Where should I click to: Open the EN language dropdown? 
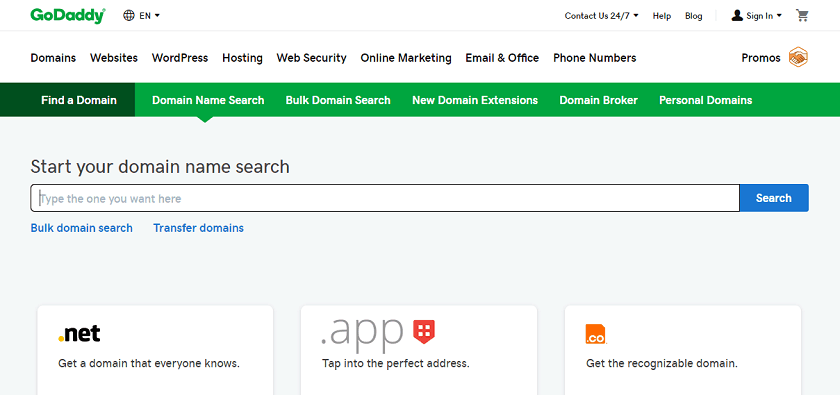[149, 16]
